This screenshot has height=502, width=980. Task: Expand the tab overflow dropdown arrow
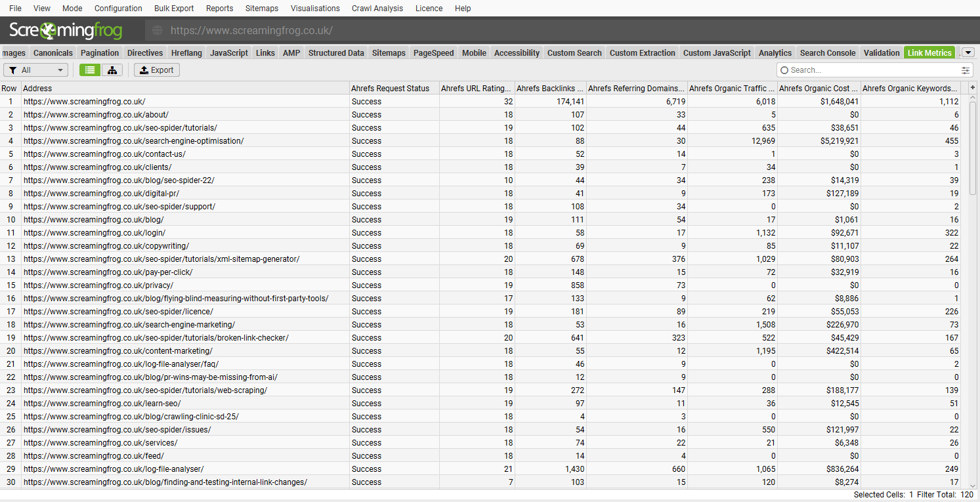968,53
